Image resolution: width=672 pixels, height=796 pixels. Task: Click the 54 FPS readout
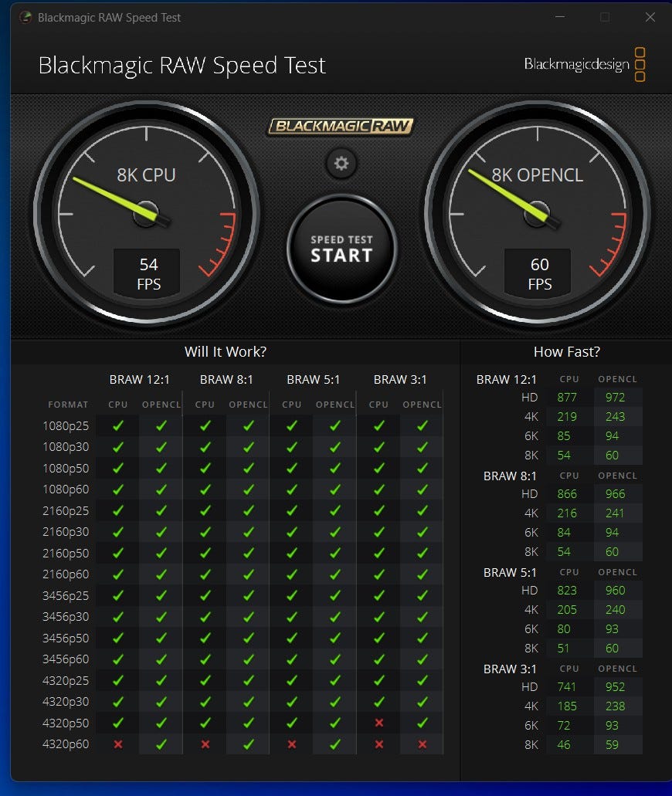pos(148,273)
